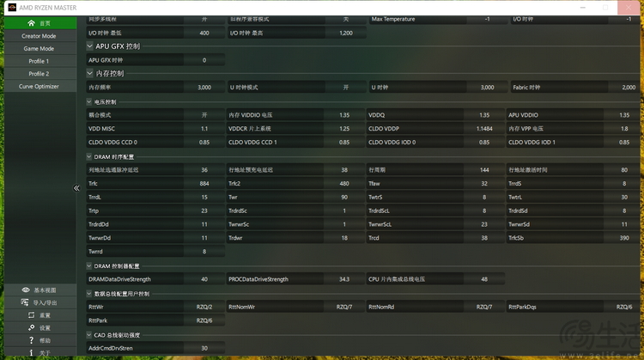Click the AMD Ryzen Master logo icon
This screenshot has width=644, height=360.
tap(12, 8)
